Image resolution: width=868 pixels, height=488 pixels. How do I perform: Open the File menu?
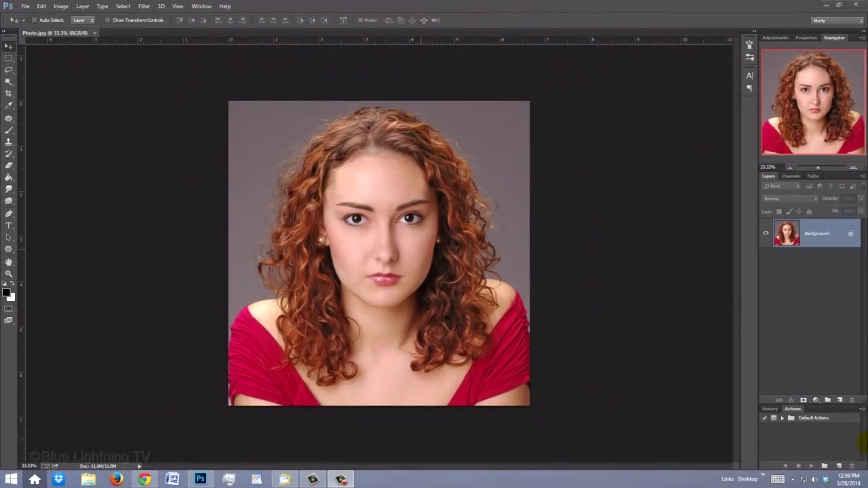25,6
